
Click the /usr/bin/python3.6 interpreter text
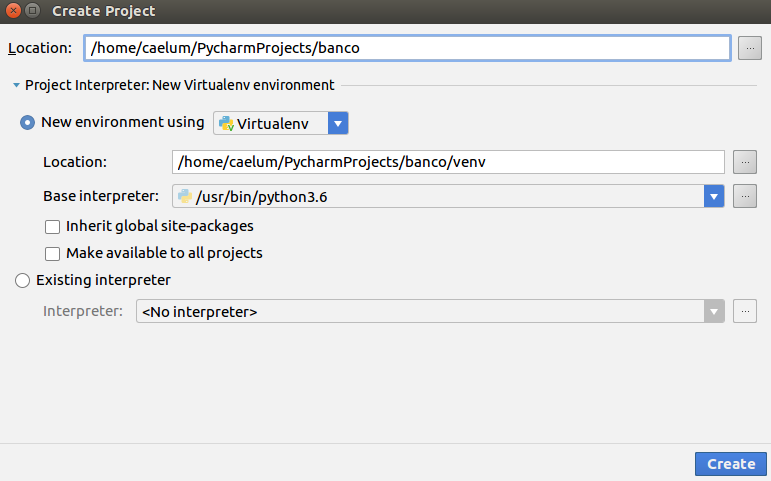tap(262, 197)
